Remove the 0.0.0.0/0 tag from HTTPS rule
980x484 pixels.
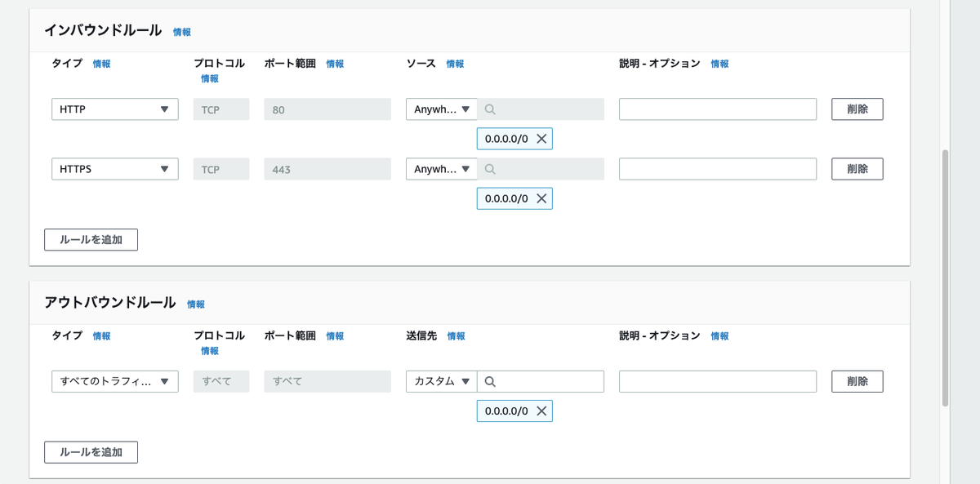coord(541,198)
